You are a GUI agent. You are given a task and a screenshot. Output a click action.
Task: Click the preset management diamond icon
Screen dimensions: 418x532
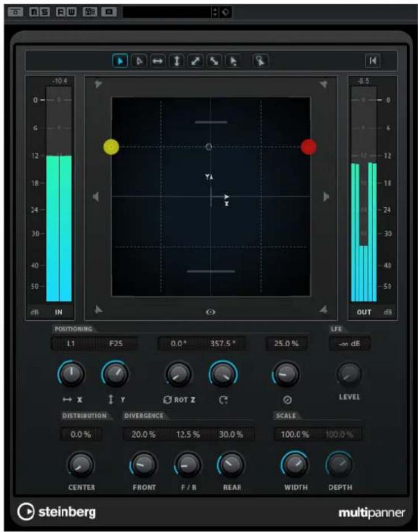click(225, 12)
